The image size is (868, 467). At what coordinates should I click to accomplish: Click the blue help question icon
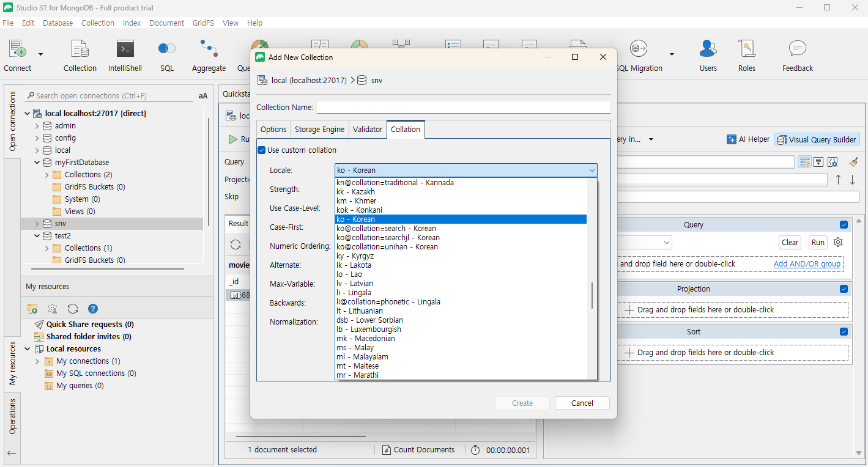93,309
